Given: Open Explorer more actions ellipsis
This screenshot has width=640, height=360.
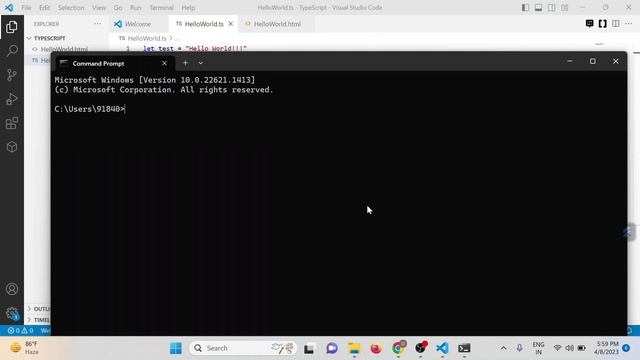Looking at the screenshot, I should (x=97, y=24).
